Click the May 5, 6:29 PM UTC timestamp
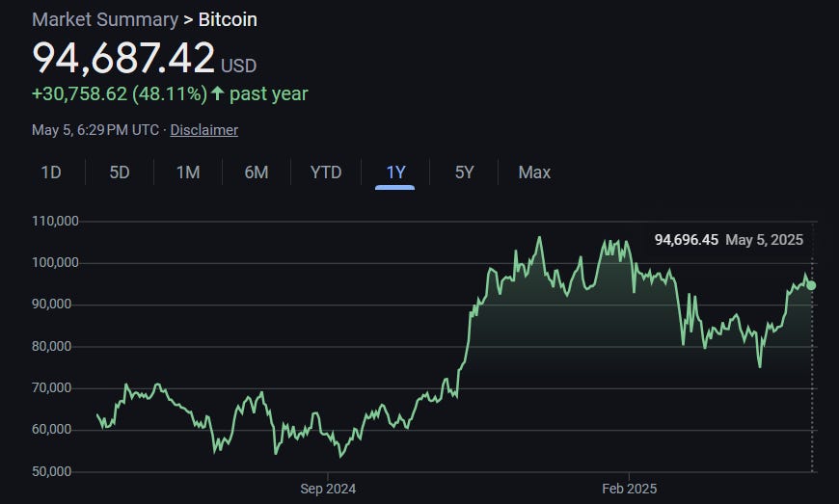This screenshot has height=504, width=839. pyautogui.click(x=95, y=130)
